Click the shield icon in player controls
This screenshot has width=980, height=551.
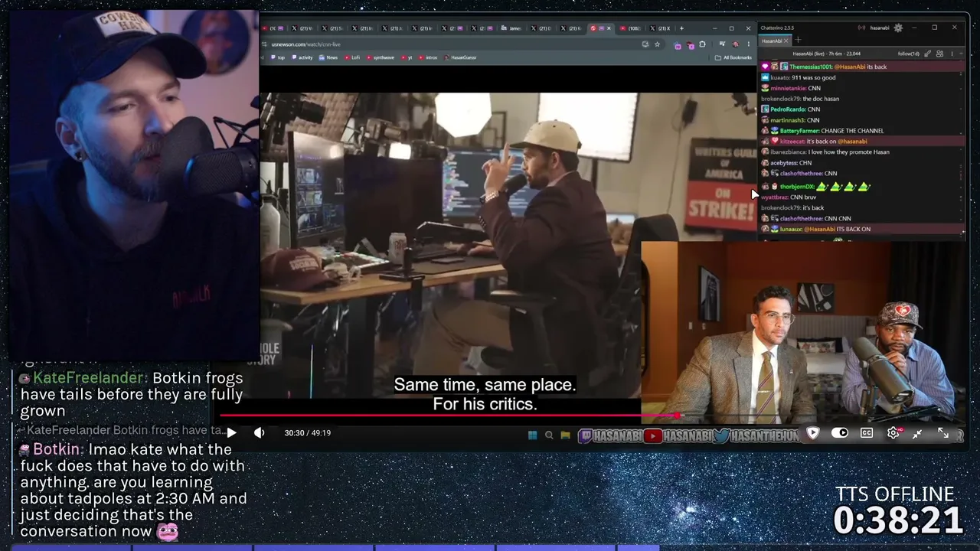click(x=813, y=432)
